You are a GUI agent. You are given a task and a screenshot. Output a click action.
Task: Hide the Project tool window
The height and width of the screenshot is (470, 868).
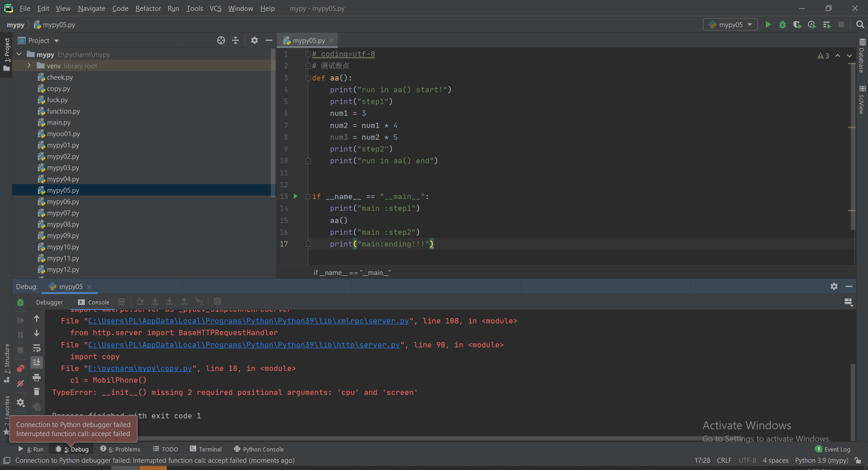[269, 40]
